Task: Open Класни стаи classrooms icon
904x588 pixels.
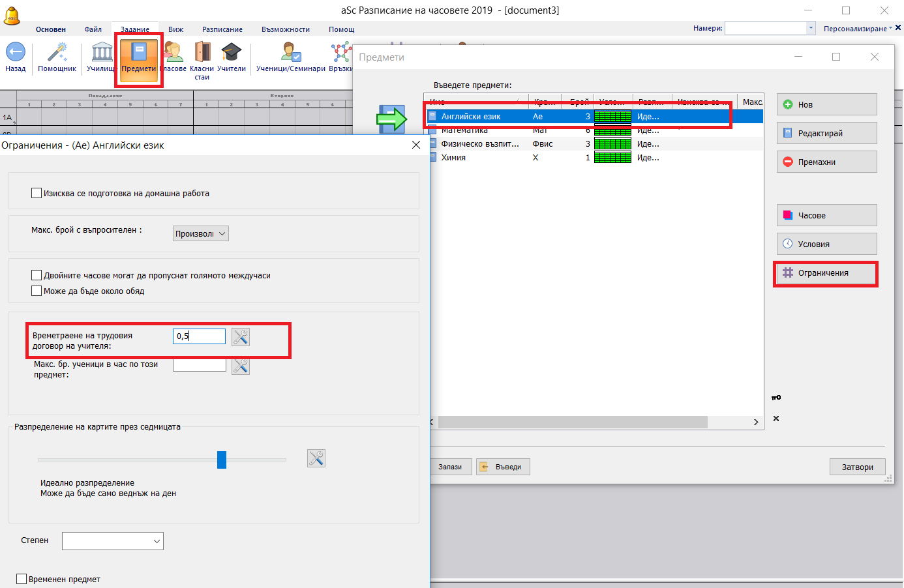Action: click(202, 53)
